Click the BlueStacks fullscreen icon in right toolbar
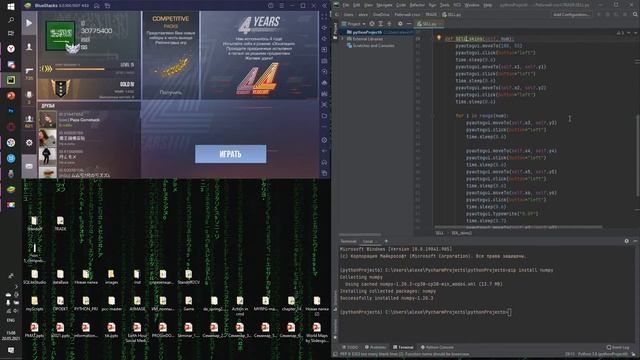This screenshot has width=640, height=360. point(324,17)
